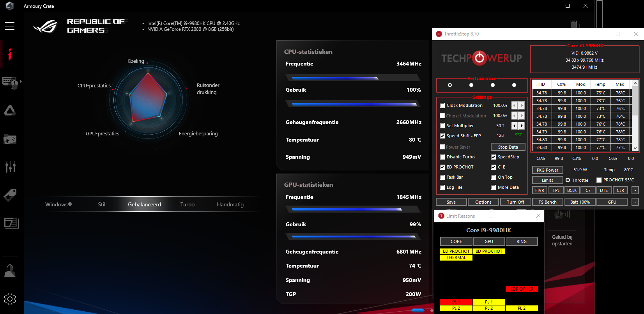Toggle the Clock Modulation checkbox

pyautogui.click(x=442, y=105)
